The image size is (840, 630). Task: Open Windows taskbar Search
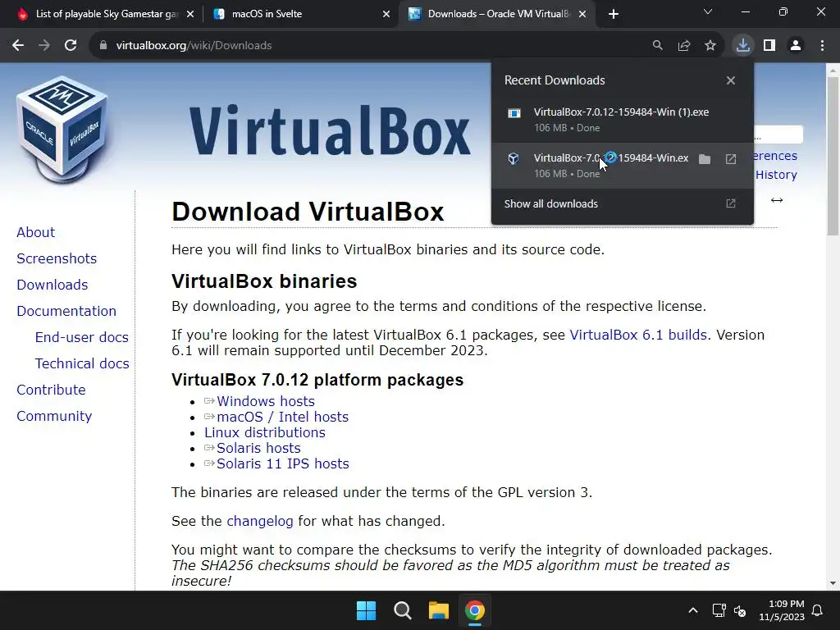(x=402, y=610)
